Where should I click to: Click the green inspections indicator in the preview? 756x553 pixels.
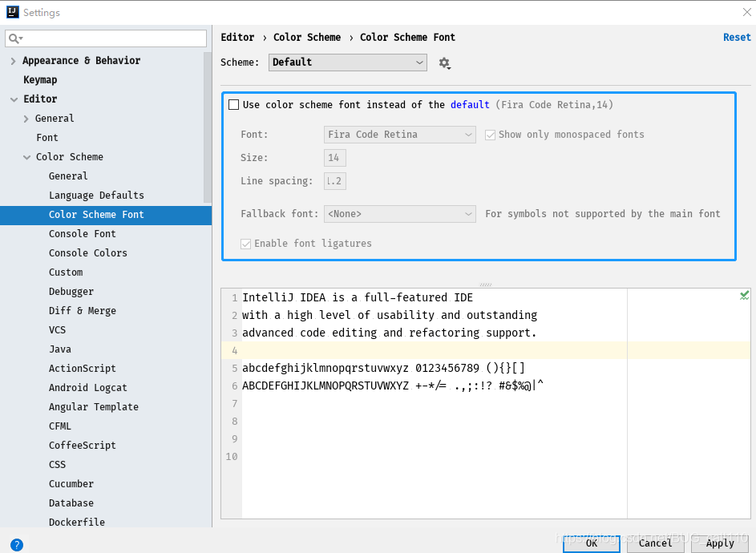[x=744, y=295]
